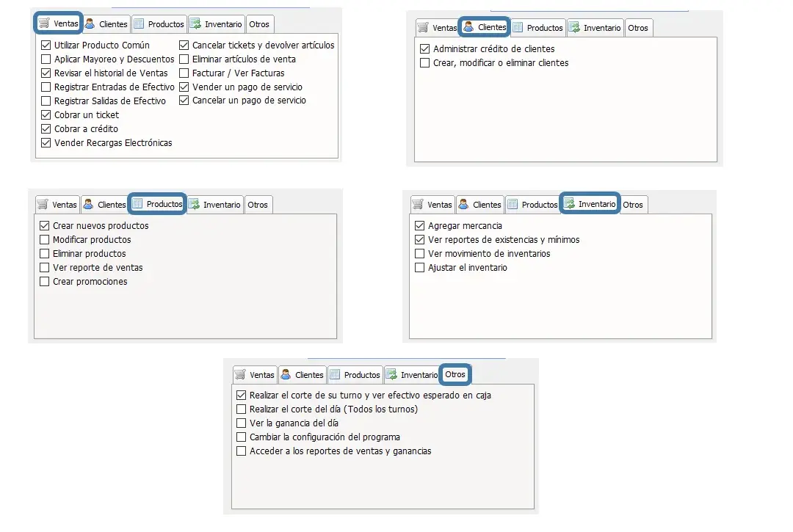Click the inventory icon on the highlighted Inventario tab
This screenshot has height=532, width=793.
pos(570,203)
